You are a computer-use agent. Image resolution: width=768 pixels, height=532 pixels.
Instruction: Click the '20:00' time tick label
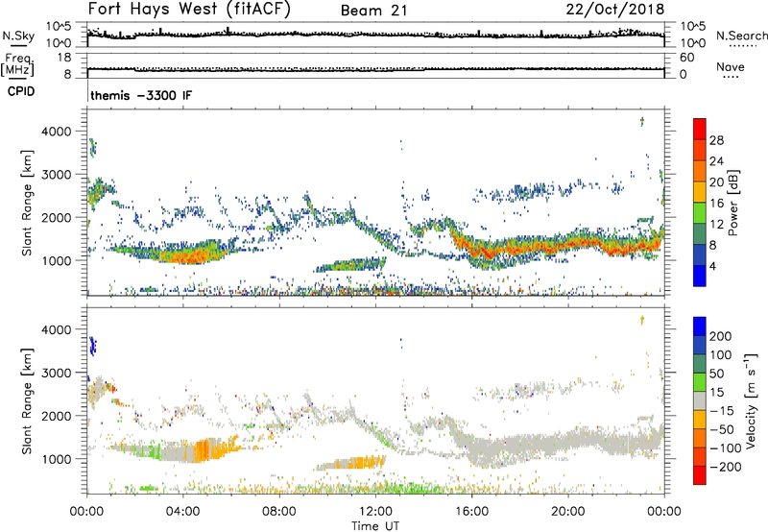pos(567,512)
